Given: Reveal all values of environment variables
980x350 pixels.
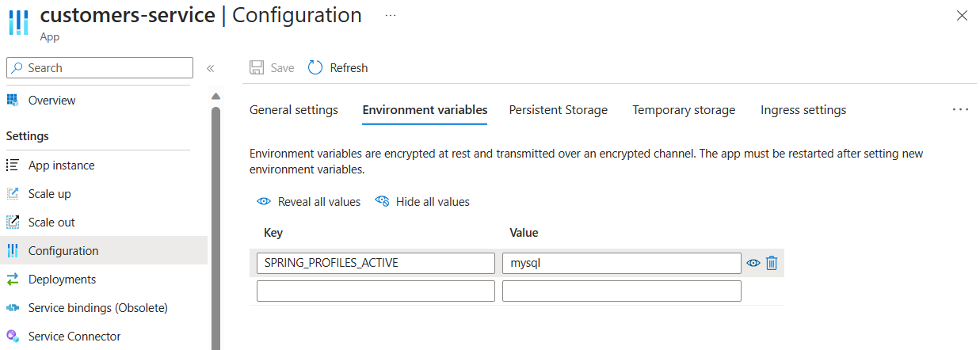Looking at the screenshot, I should pos(309,202).
